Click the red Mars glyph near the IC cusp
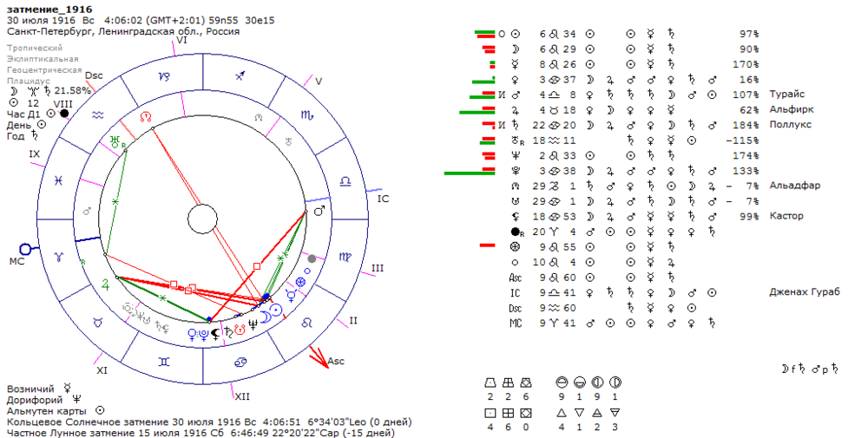This screenshot has height=438, width=868. (319, 211)
